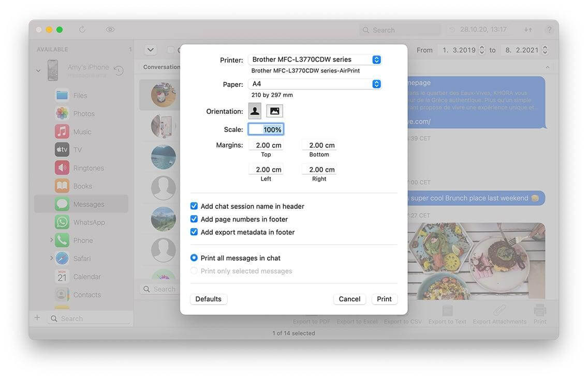Open the Books section
The height and width of the screenshot is (378, 588).
pyautogui.click(x=62, y=186)
